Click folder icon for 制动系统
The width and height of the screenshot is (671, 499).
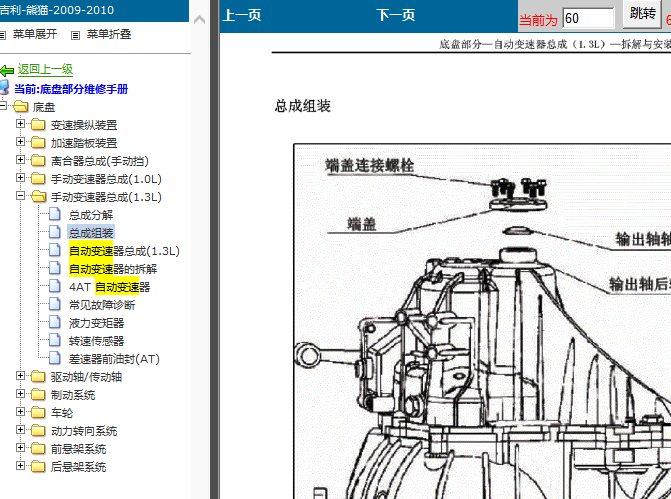coord(38,395)
